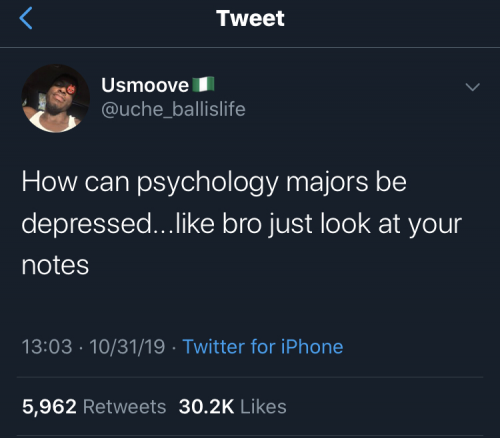Open the tweet options chevron menu
This screenshot has height=438, width=500.
pyautogui.click(x=472, y=87)
